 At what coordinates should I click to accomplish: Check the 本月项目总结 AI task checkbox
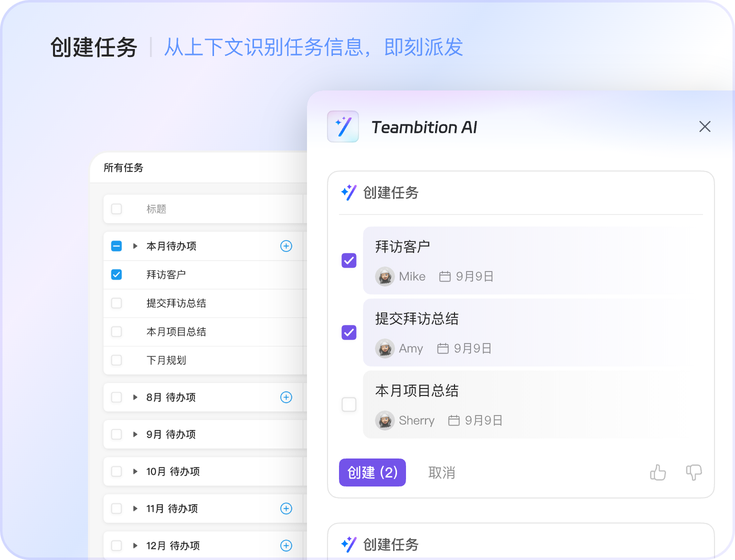tap(349, 404)
